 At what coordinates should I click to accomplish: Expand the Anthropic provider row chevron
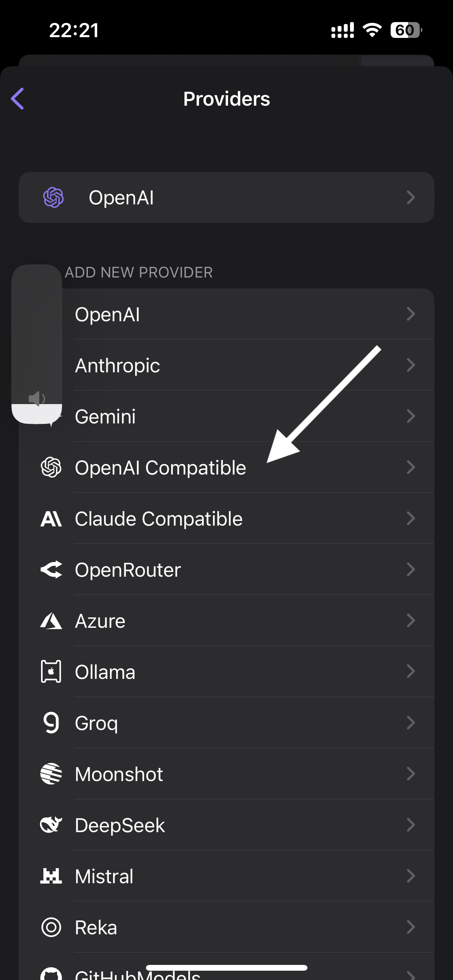(x=411, y=365)
